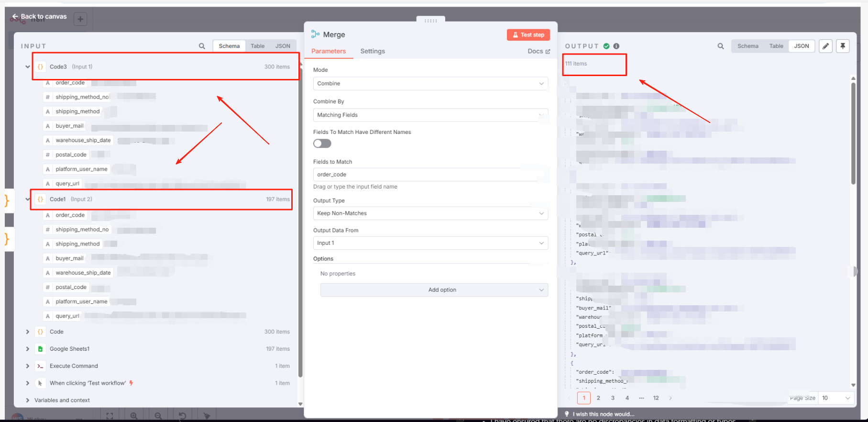This screenshot has height=422, width=868.
Task: Expand the Execute Command node row
Action: [28, 366]
